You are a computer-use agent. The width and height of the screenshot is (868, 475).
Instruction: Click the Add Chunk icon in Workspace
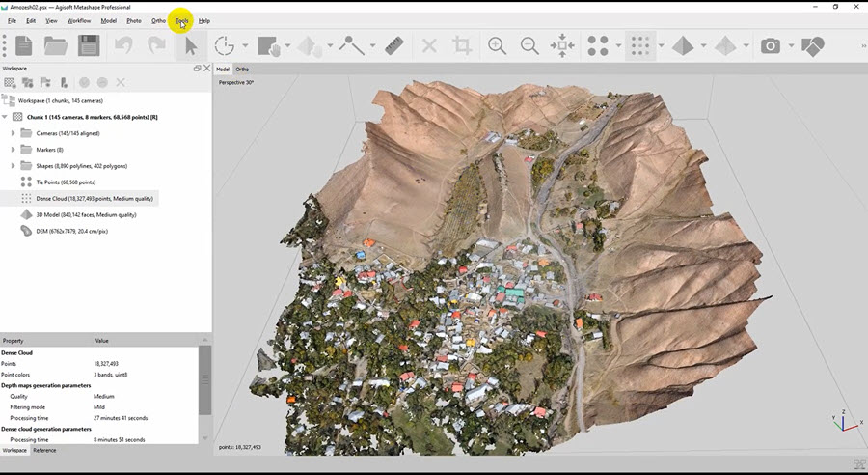pyautogui.click(x=10, y=83)
